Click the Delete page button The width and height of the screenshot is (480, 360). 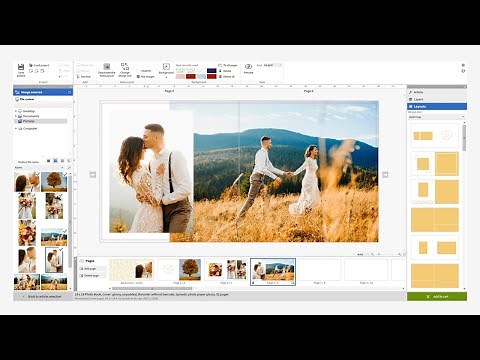(92, 276)
